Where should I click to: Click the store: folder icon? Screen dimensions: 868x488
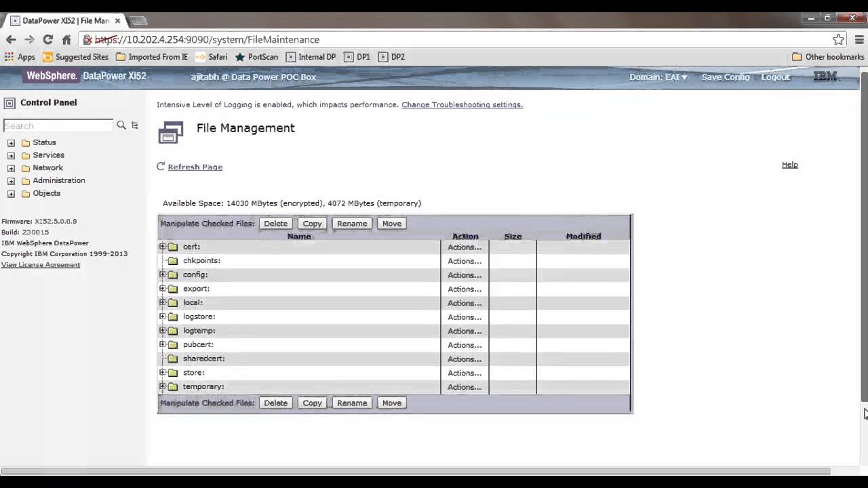pos(173,373)
